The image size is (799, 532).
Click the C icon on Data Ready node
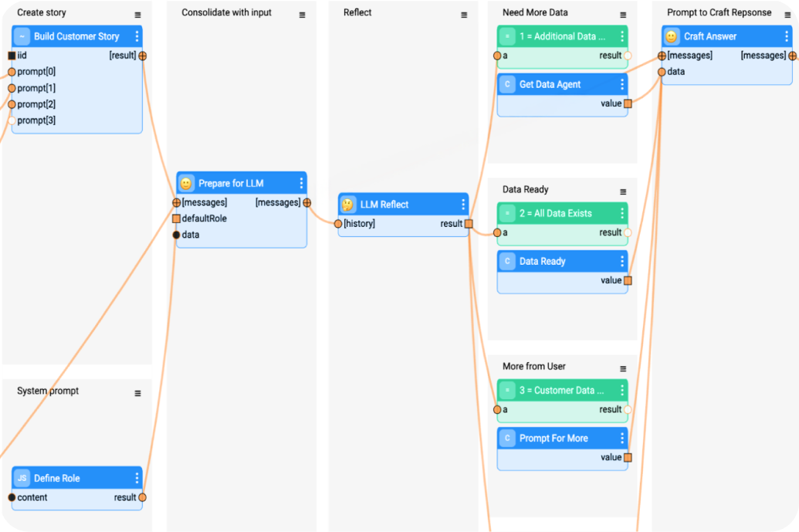pyautogui.click(x=507, y=261)
